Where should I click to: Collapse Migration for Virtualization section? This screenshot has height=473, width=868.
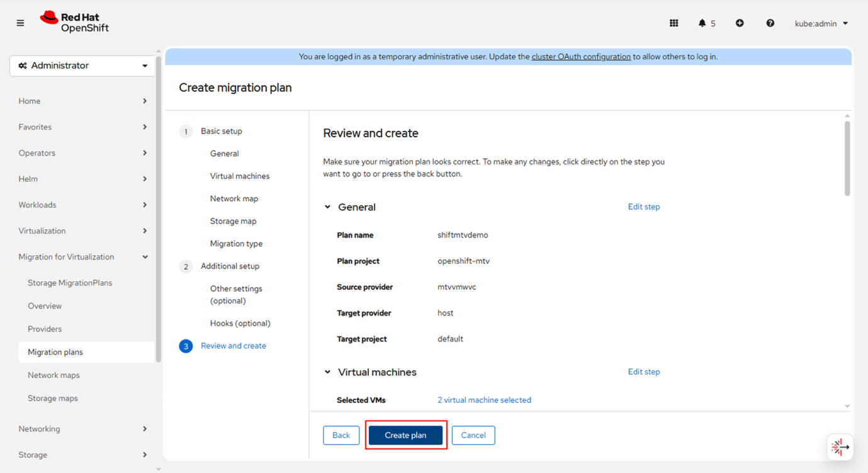pos(82,257)
